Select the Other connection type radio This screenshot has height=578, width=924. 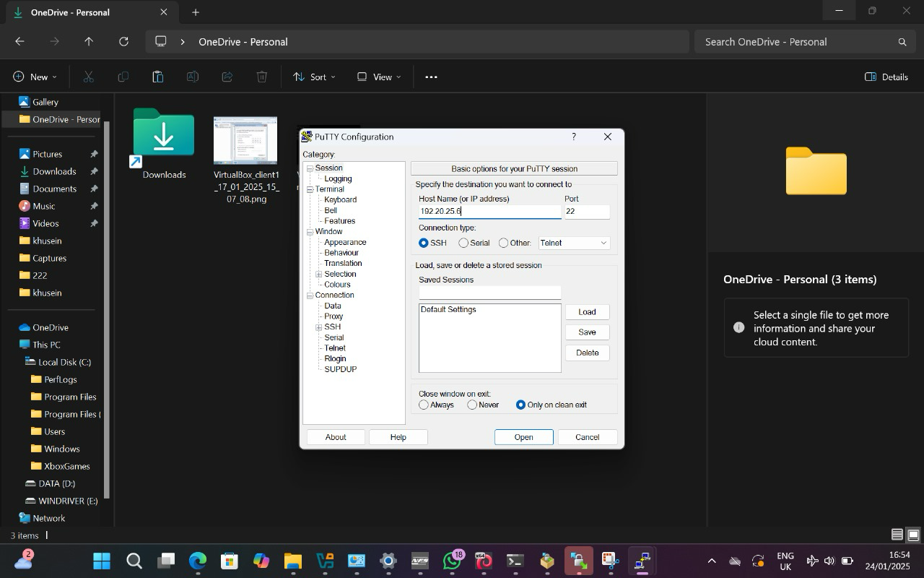(x=504, y=243)
